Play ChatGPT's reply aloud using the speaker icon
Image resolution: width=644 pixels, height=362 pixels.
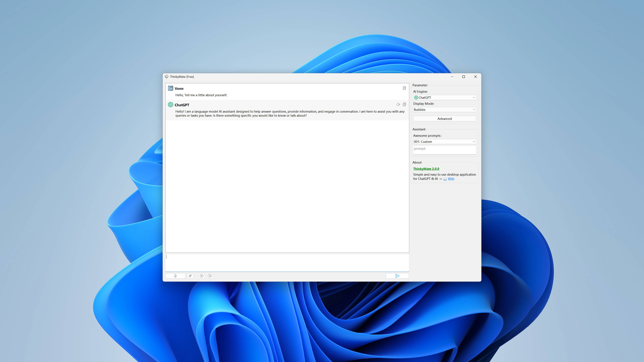coord(398,104)
